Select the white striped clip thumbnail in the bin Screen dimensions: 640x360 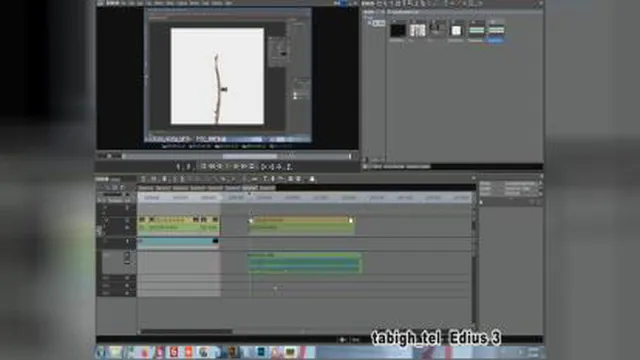[417, 31]
